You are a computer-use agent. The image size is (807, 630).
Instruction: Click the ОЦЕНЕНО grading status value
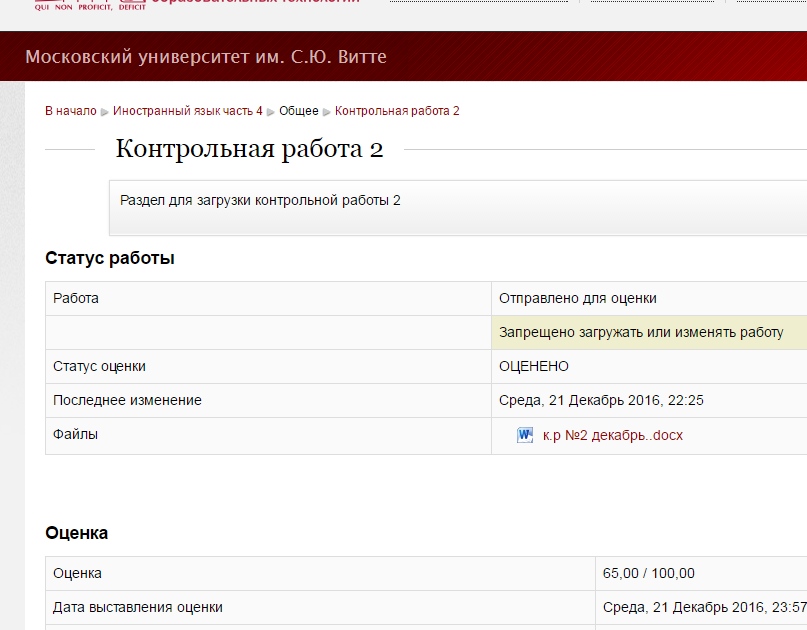(x=534, y=366)
